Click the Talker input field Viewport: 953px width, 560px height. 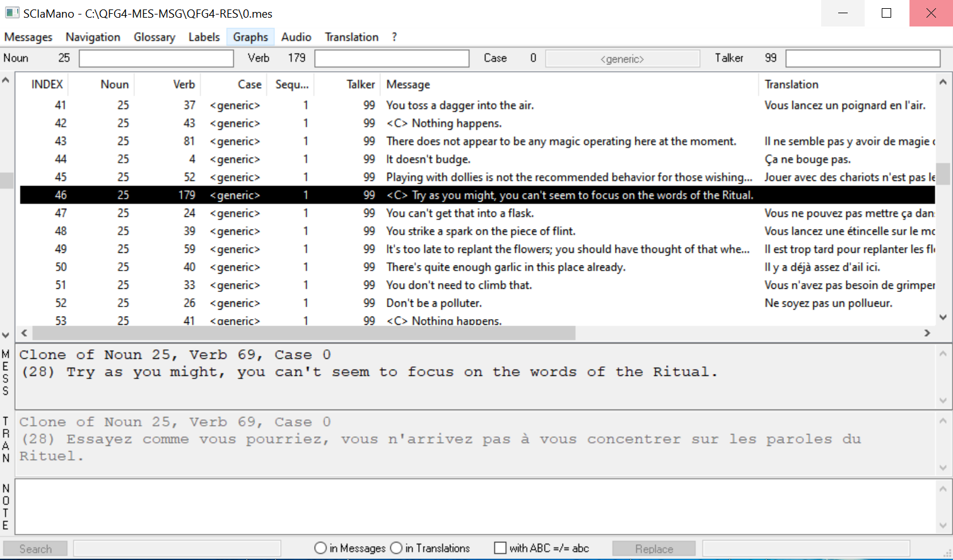coord(863,58)
